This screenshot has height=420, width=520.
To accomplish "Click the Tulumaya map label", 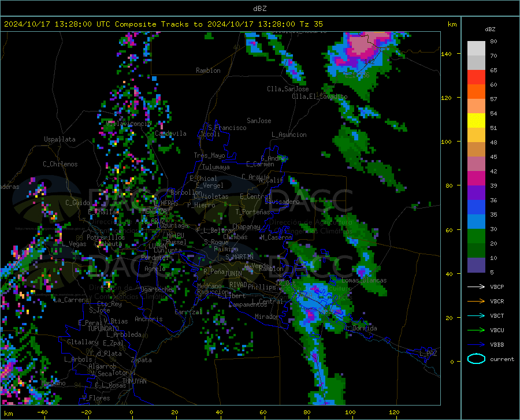I will [x=216, y=167].
